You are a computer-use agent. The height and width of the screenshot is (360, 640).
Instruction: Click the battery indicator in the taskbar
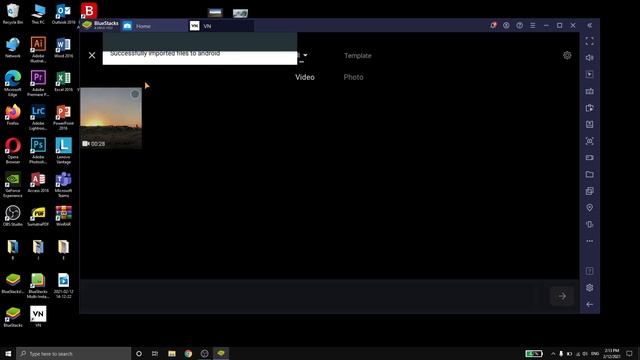coord(534,353)
